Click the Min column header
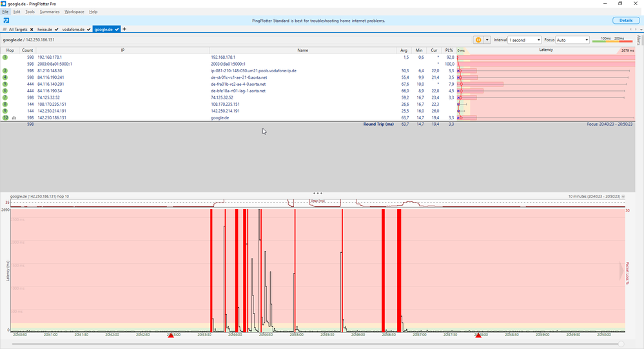This screenshot has height=349, width=644. (x=419, y=50)
